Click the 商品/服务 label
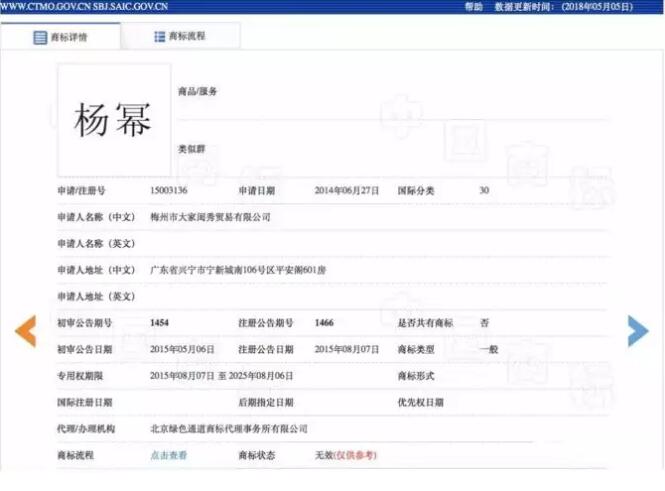The height and width of the screenshot is (491, 665). 197,91
